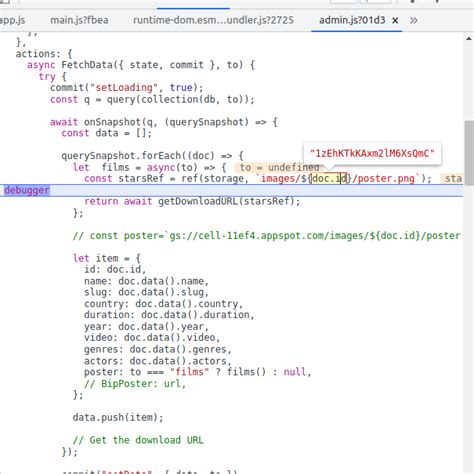The height and width of the screenshot is (474, 474).
Task: Click "const starsRef = ref(storage" text
Action: tap(164, 179)
